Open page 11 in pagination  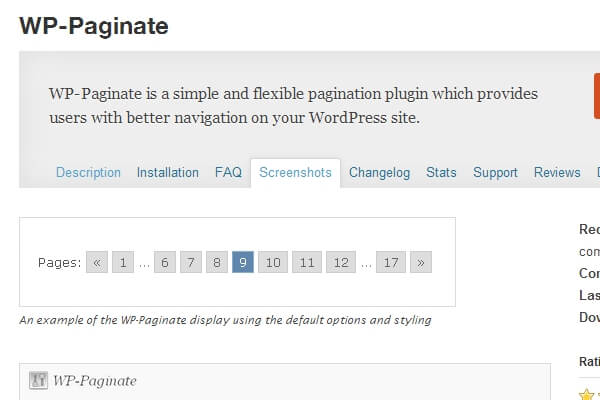pos(307,263)
